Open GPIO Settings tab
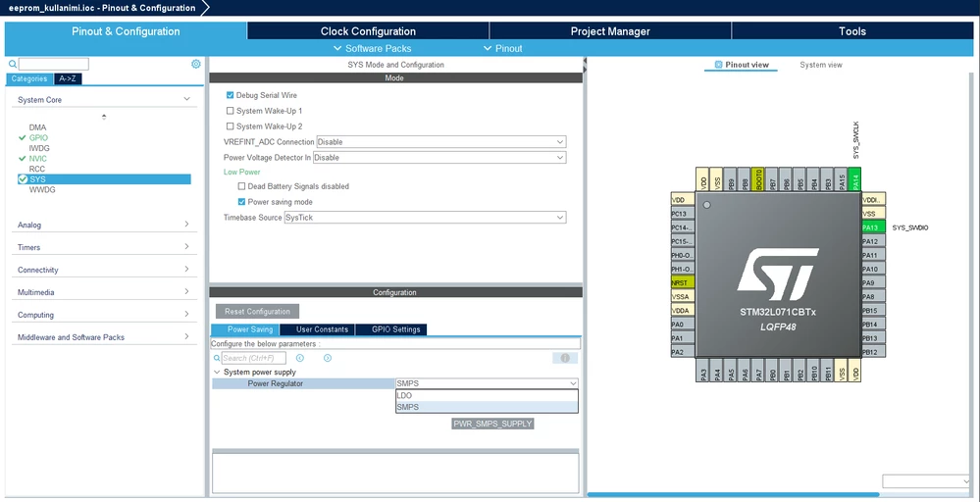This screenshot has height=502, width=980. coord(391,329)
